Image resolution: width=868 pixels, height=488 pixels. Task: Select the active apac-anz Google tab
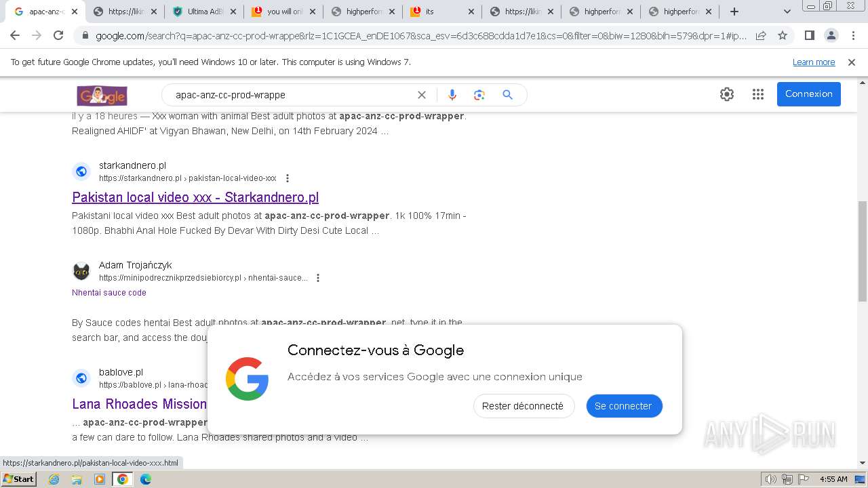coord(45,12)
